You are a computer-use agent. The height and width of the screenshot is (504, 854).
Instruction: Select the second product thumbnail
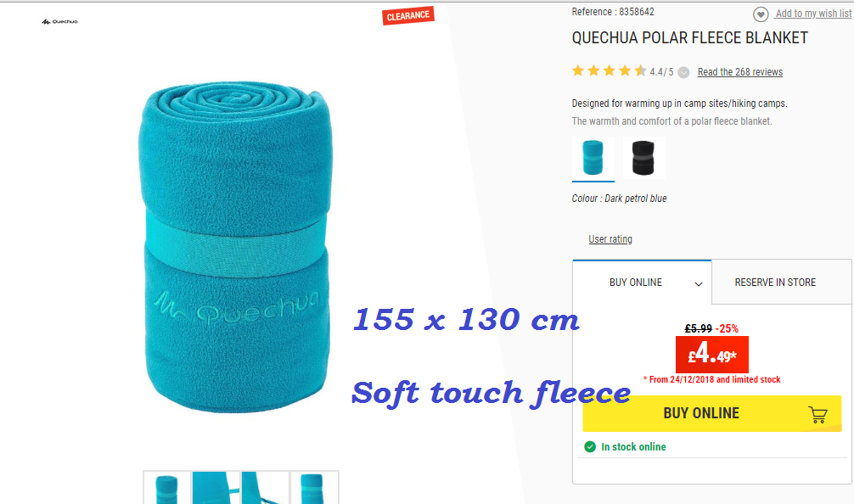pyautogui.click(x=216, y=488)
